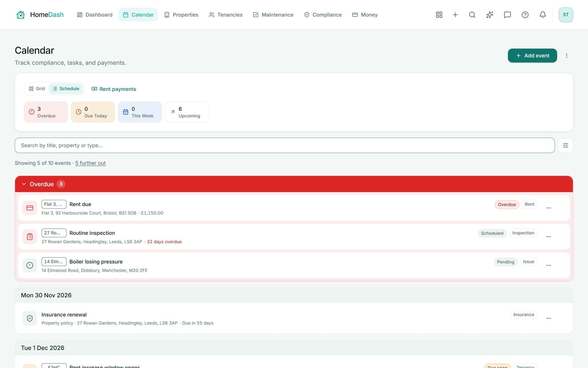The image size is (588, 368).
Task: Open more options for Insurance renewal row
Action: [x=548, y=318]
